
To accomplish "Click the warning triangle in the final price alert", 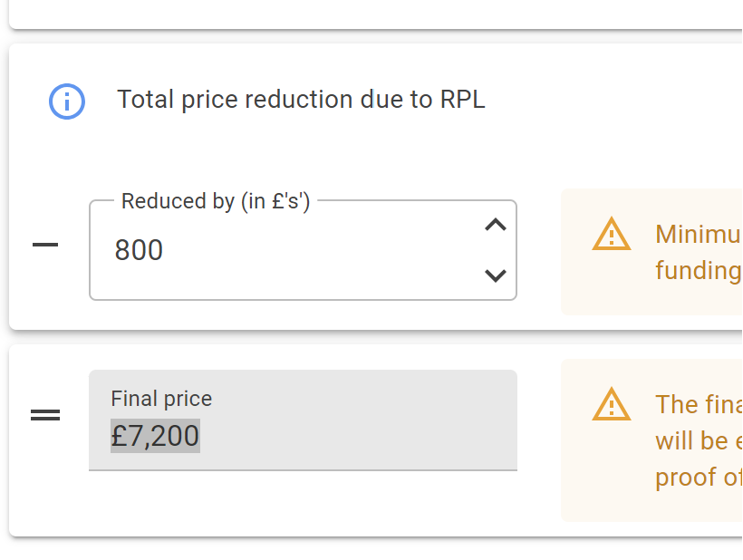I will click(612, 405).
